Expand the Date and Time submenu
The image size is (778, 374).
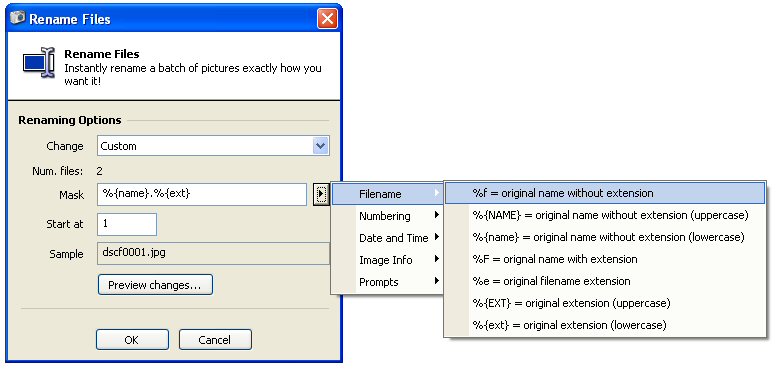(387, 238)
